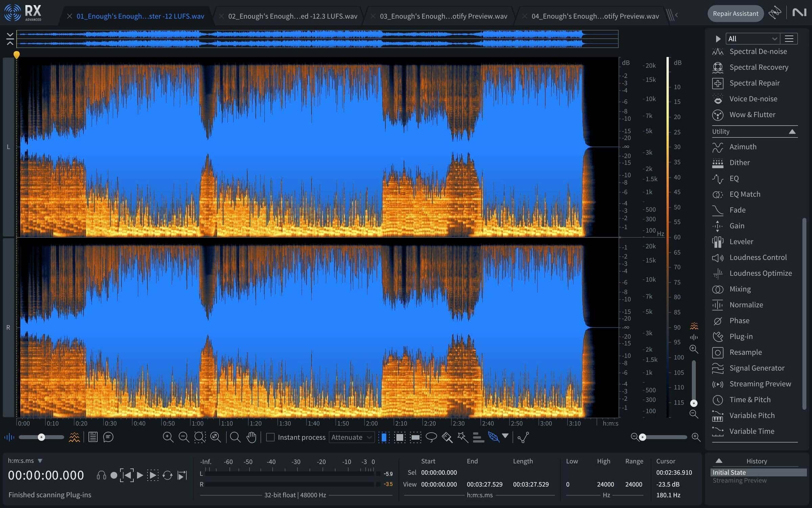Toggle the record button

click(114, 475)
